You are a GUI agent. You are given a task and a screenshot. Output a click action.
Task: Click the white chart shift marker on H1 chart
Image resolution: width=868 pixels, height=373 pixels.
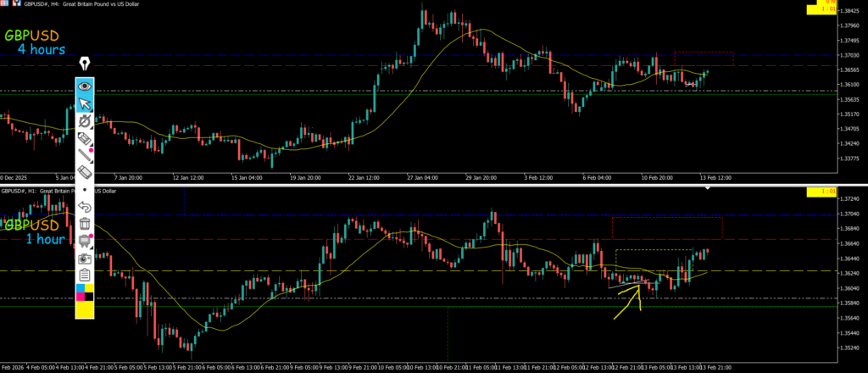[x=707, y=188]
